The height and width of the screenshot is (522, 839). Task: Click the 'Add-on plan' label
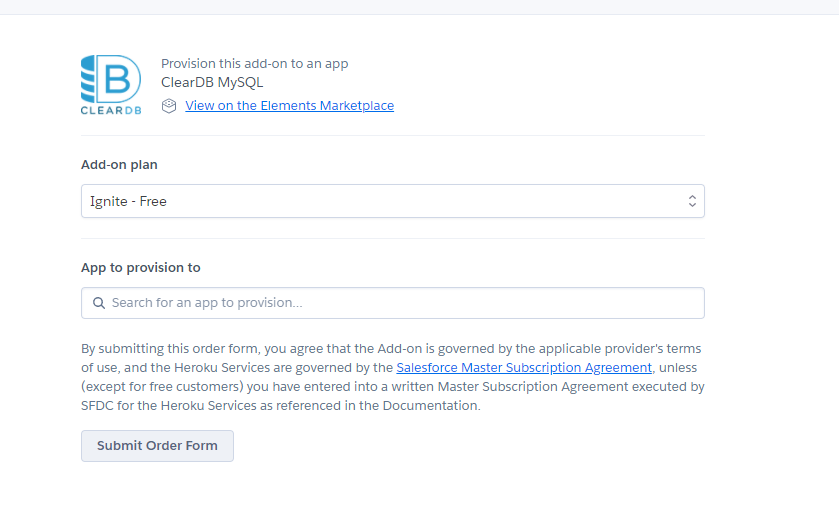coord(119,165)
